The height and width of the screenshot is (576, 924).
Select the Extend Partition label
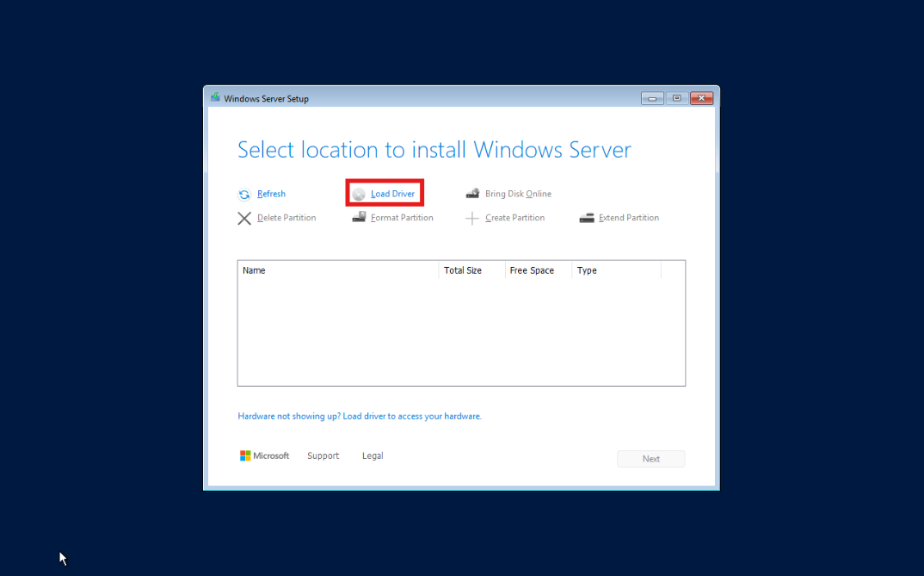(629, 218)
